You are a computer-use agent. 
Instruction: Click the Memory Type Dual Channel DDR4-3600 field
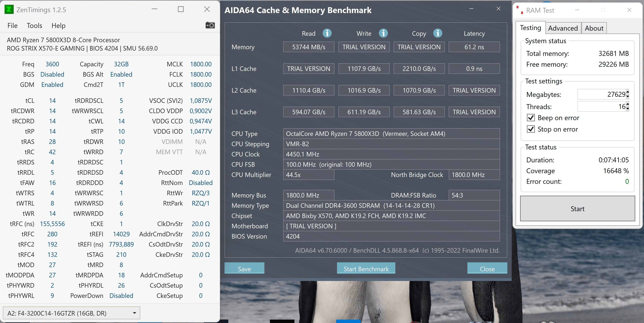point(392,206)
